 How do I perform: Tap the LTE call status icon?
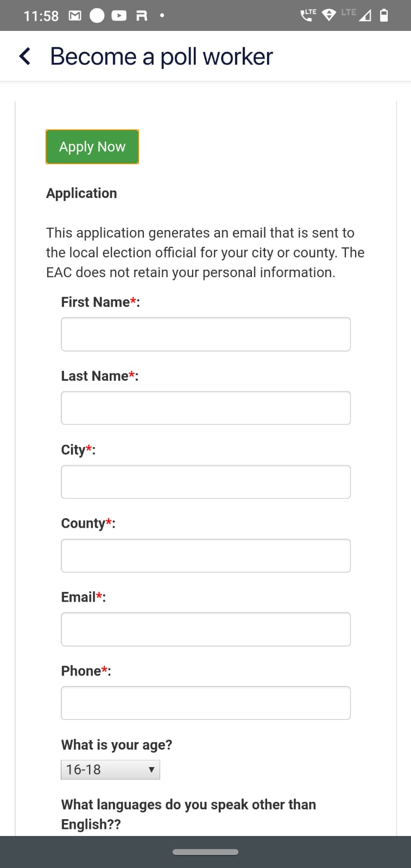308,15
